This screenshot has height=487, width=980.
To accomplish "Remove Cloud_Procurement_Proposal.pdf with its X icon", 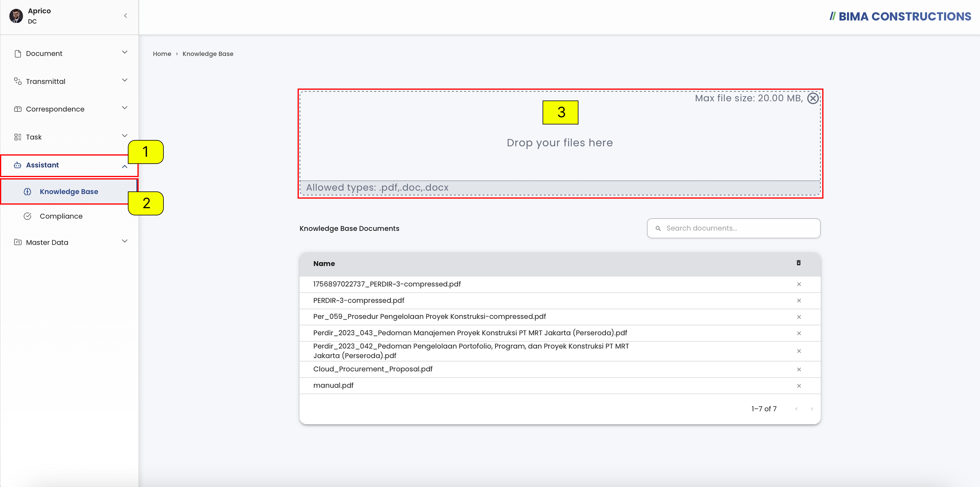I will (799, 369).
